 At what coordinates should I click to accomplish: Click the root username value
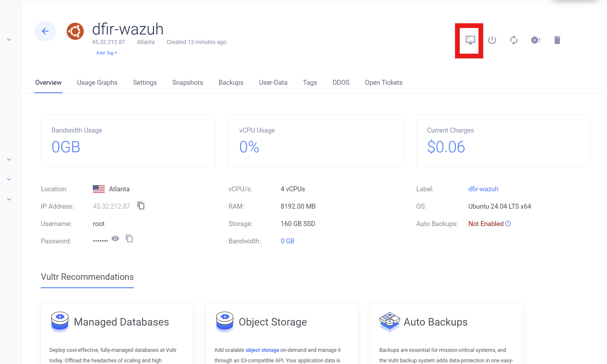99,224
